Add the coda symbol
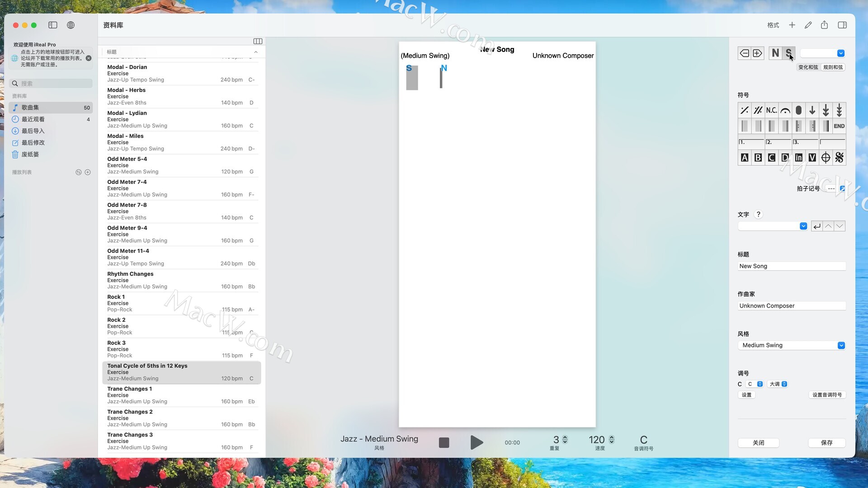Image resolution: width=868 pixels, height=488 pixels. (826, 158)
